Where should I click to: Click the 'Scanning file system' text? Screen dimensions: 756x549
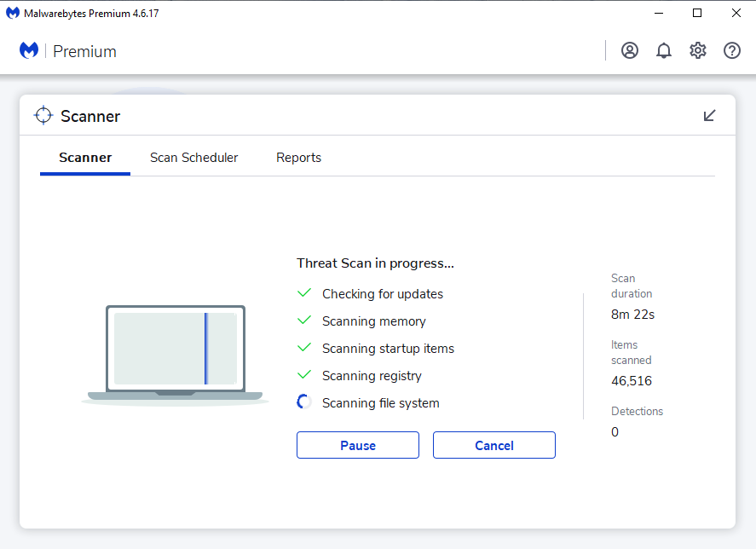pyautogui.click(x=380, y=403)
